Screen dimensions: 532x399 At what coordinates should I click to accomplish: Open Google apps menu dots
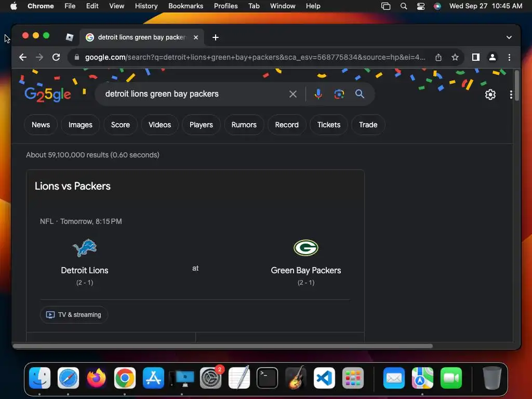point(511,95)
